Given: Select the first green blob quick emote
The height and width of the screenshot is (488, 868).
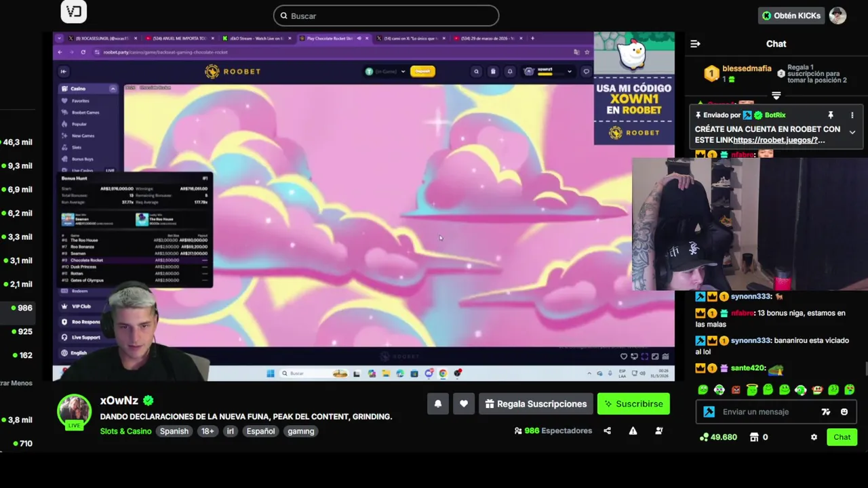Looking at the screenshot, I should coord(703,390).
